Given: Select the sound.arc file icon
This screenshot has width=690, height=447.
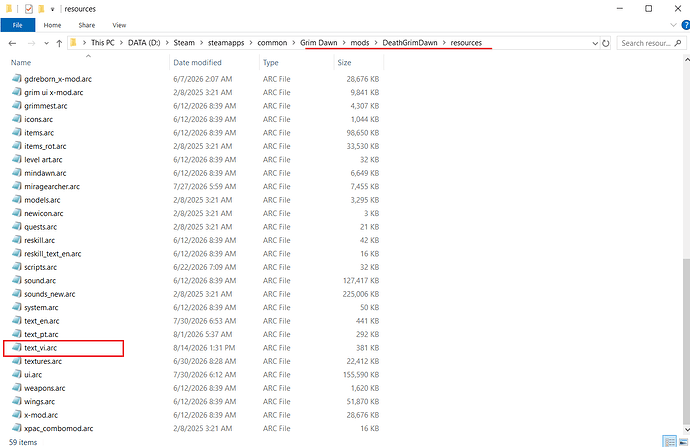Looking at the screenshot, I should tap(17, 280).
